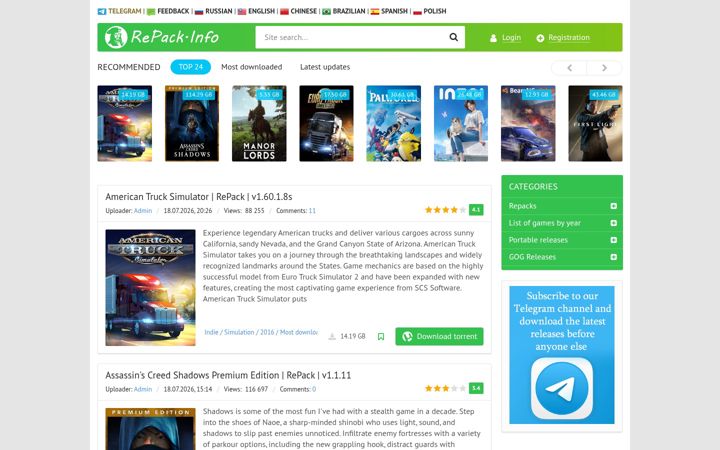Go to previous carousel slide arrow
The width and height of the screenshot is (720, 450).
tap(569, 68)
